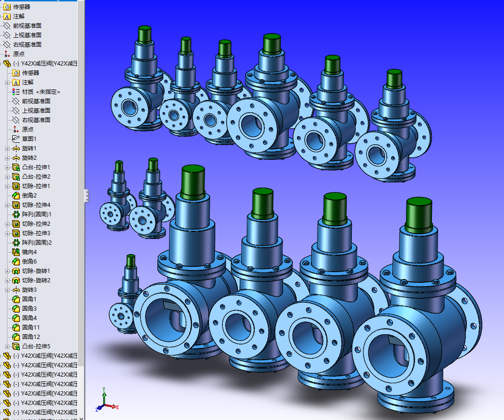Click the circular pattern icon for 阵列(圆周)1

point(16,214)
